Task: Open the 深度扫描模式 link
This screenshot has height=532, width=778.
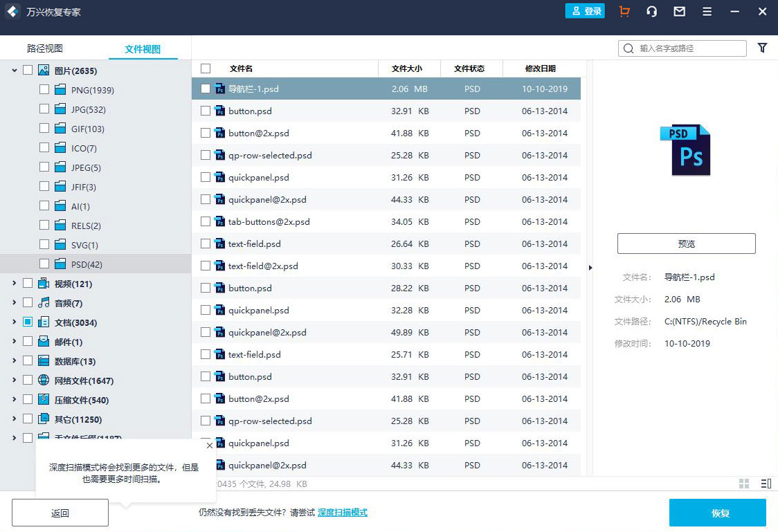Action: click(x=342, y=513)
